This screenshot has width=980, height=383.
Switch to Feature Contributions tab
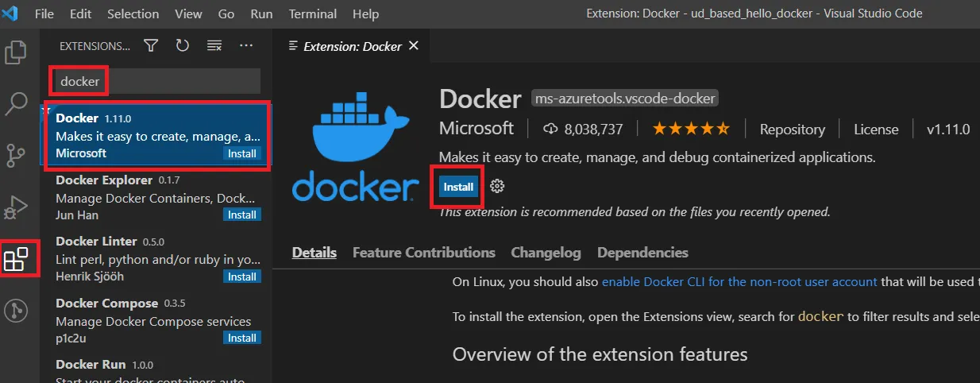click(424, 253)
